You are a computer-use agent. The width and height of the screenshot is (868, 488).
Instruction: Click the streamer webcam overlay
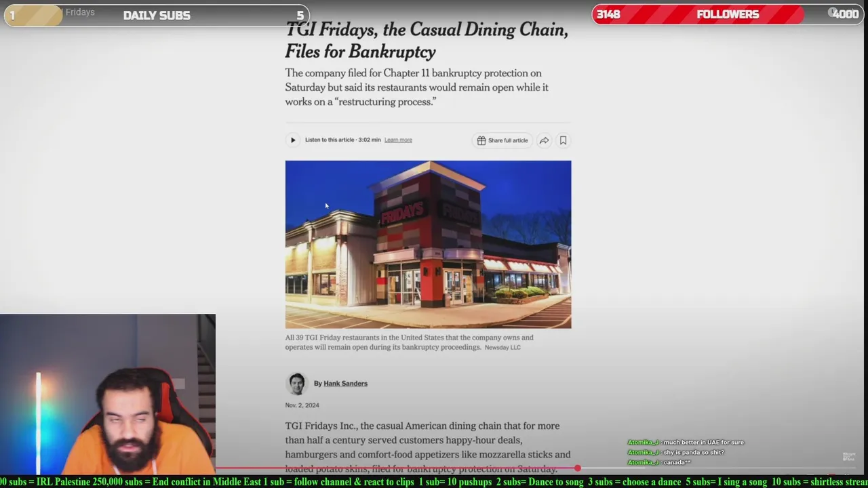point(108,394)
